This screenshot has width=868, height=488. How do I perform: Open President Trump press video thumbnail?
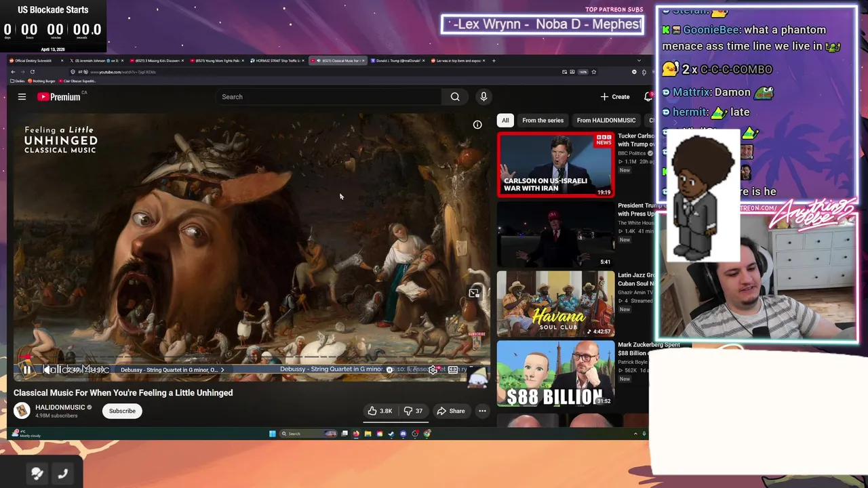(x=555, y=235)
